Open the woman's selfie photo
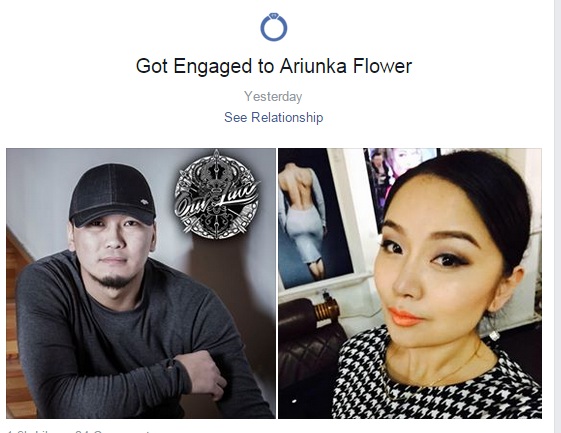This screenshot has height=433, width=561. click(x=410, y=283)
